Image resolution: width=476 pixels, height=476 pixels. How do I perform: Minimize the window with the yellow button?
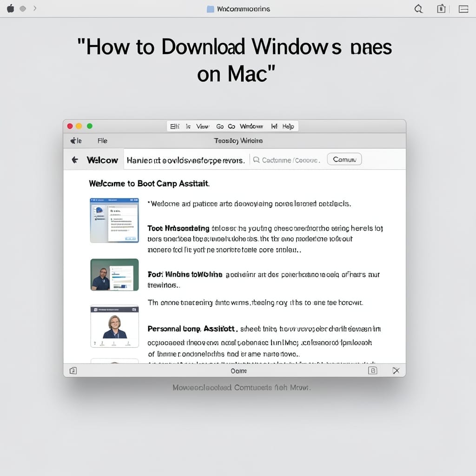(79, 126)
